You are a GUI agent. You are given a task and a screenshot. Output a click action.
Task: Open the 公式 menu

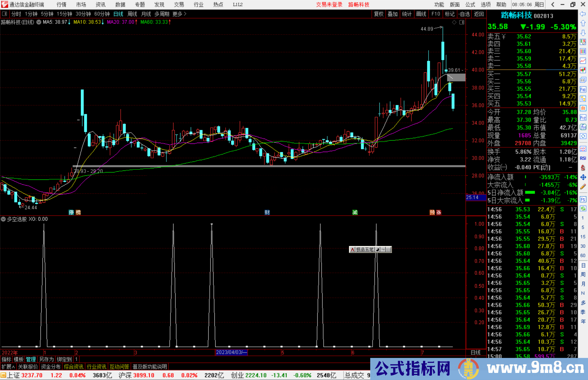(x=470, y=5)
